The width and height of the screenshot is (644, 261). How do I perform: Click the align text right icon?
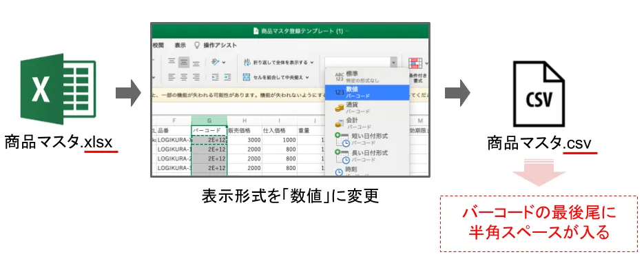pyautogui.click(x=196, y=76)
